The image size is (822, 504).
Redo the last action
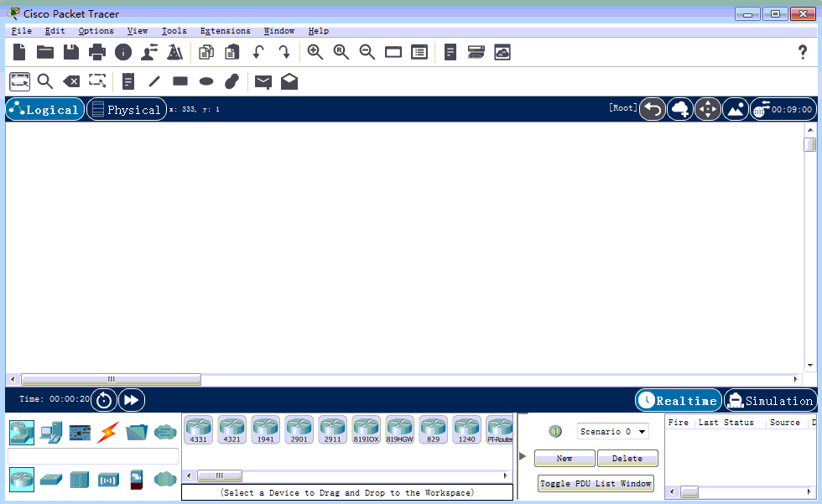tap(284, 52)
